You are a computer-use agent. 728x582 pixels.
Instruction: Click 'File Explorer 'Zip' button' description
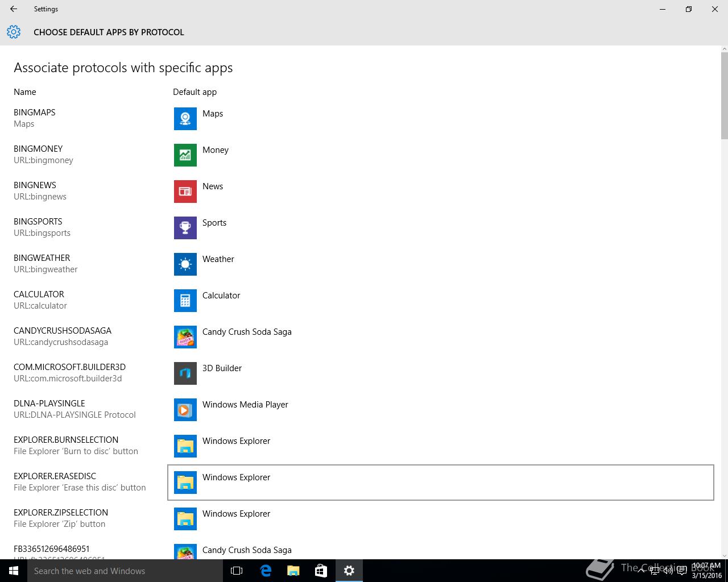pyautogui.click(x=59, y=524)
